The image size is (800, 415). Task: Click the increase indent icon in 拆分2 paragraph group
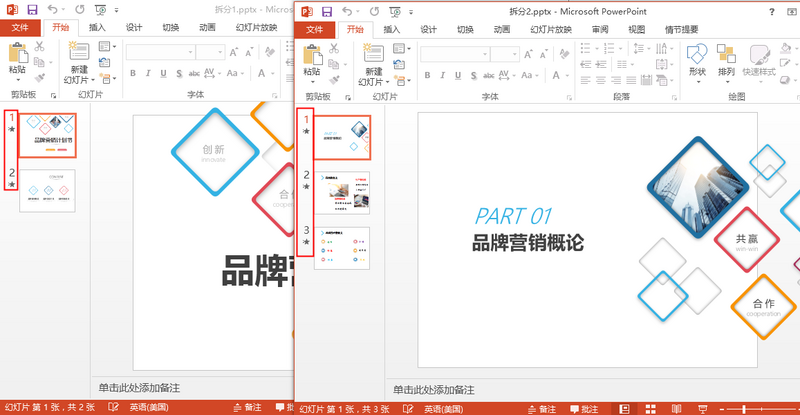click(601, 64)
